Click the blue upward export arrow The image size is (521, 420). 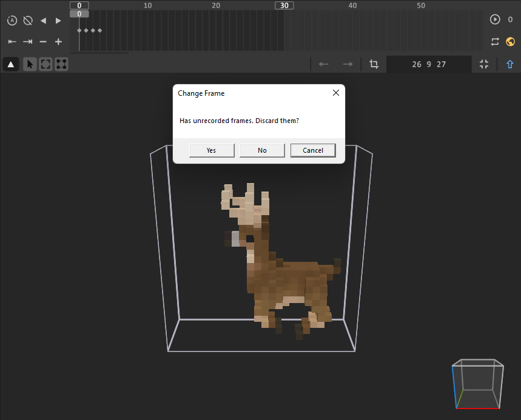coord(509,64)
